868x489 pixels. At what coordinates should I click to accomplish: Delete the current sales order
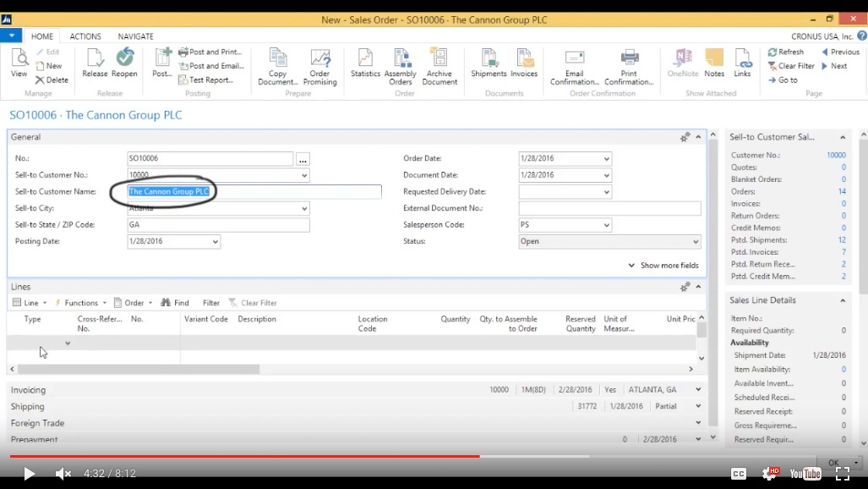tap(52, 80)
